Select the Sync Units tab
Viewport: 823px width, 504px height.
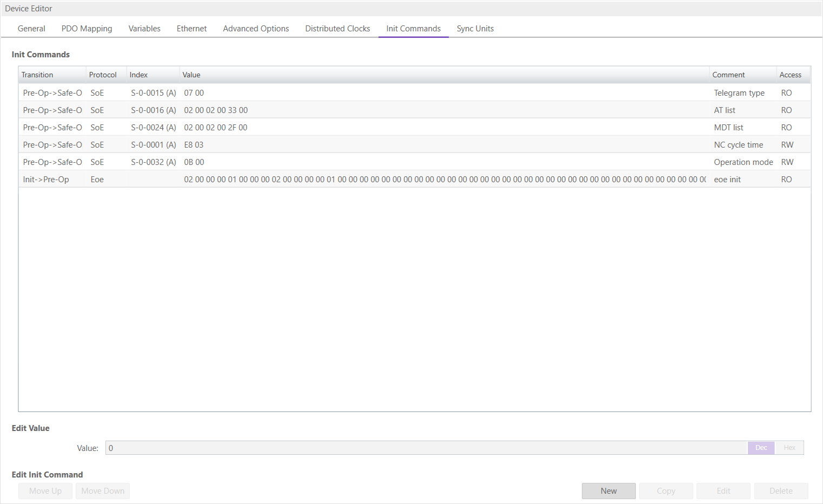tap(475, 29)
